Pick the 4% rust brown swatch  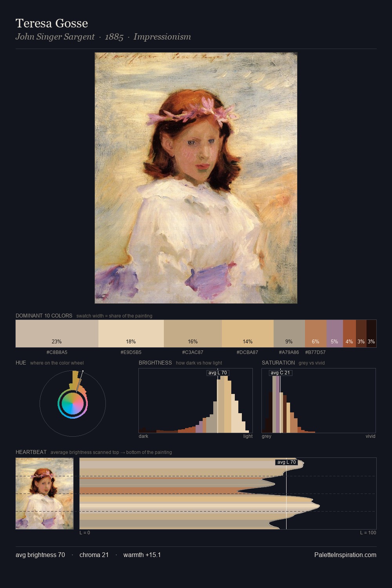349,334
